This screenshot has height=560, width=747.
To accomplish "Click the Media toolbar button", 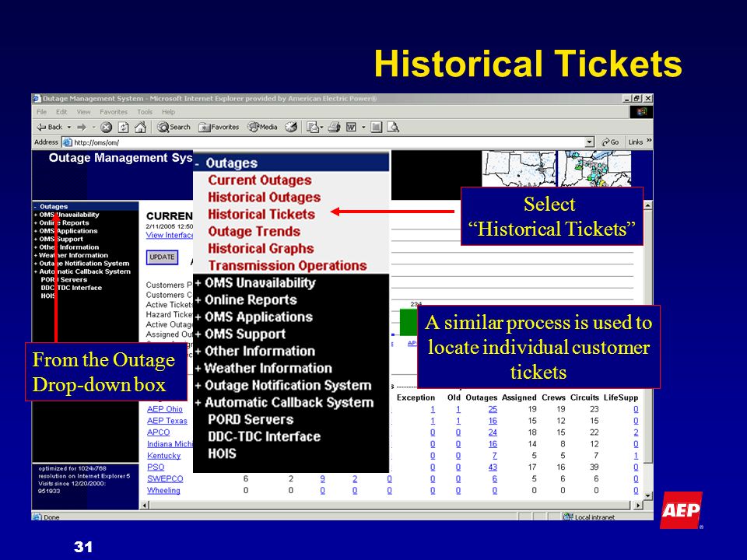I will [262, 127].
